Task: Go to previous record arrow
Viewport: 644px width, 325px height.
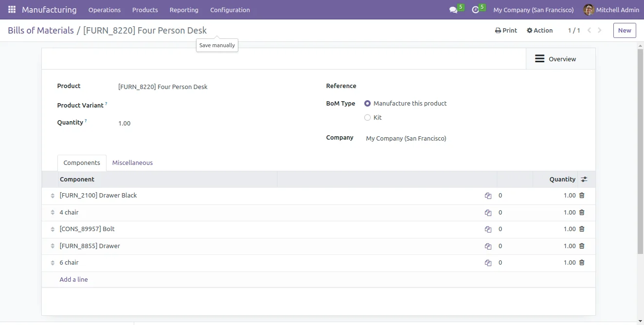Action: (590, 30)
